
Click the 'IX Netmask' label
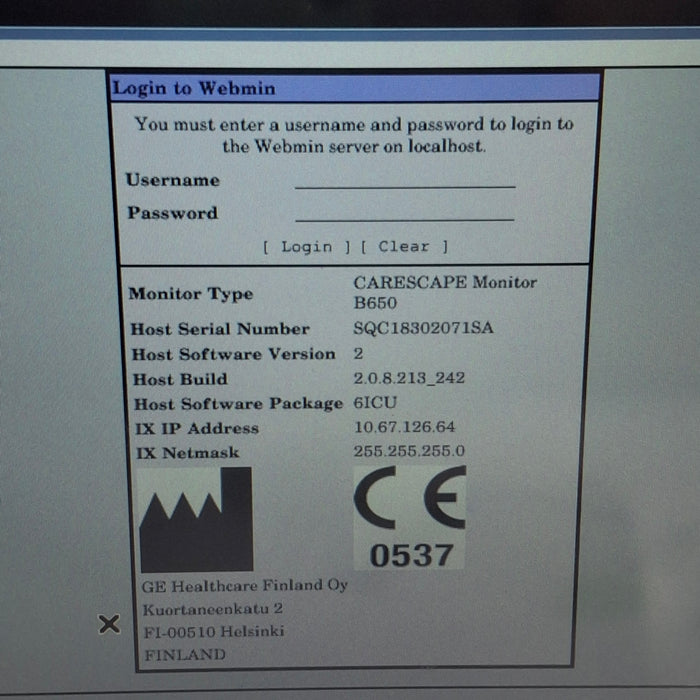click(x=188, y=453)
